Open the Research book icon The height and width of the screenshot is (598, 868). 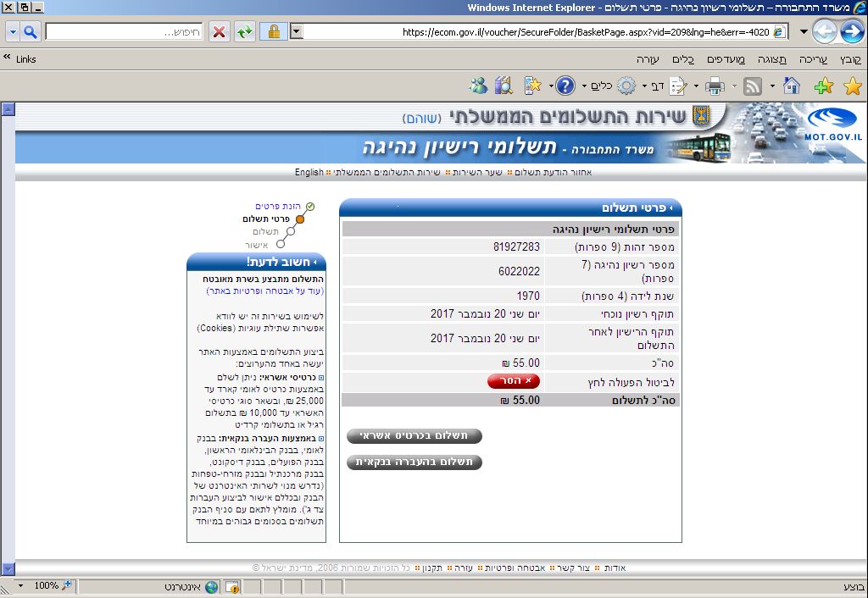point(504,86)
